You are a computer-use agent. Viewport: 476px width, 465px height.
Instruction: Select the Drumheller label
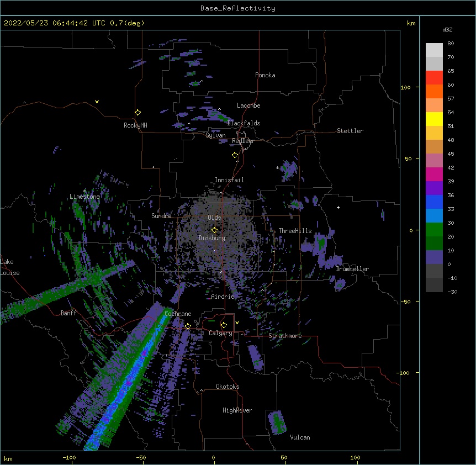(x=352, y=269)
